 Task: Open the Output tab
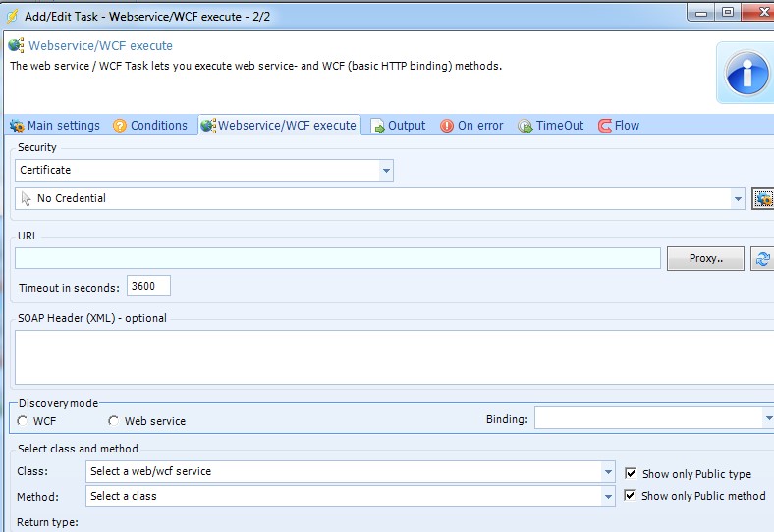click(398, 126)
